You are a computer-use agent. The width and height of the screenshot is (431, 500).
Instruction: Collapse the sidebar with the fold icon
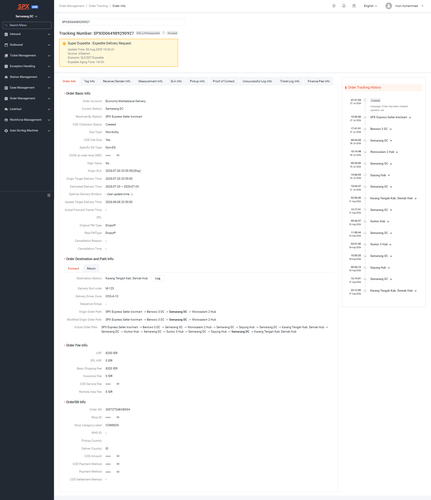[x=49, y=195]
